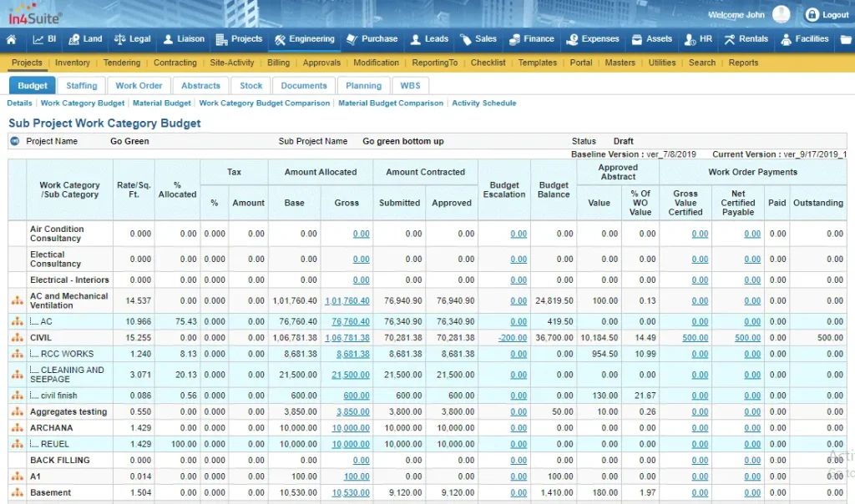This screenshot has width=855, height=504.
Task: Open the Rentals module
Action: (x=746, y=39)
